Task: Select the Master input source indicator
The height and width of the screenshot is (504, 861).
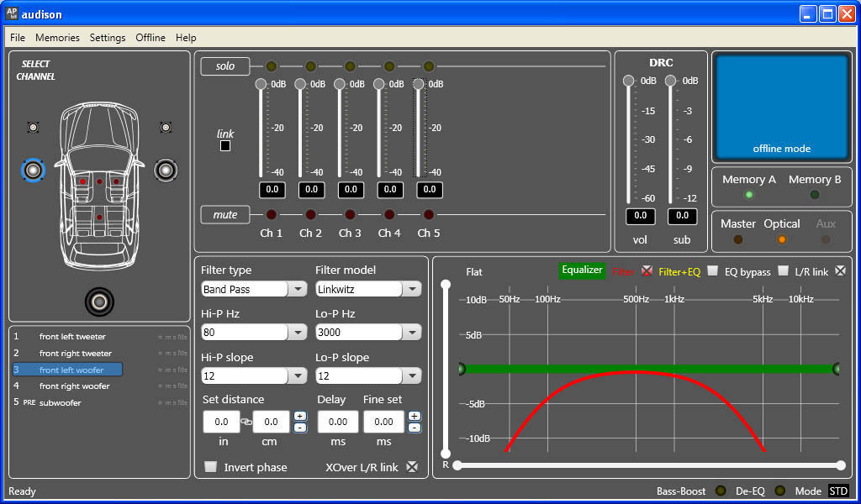Action: (737, 239)
